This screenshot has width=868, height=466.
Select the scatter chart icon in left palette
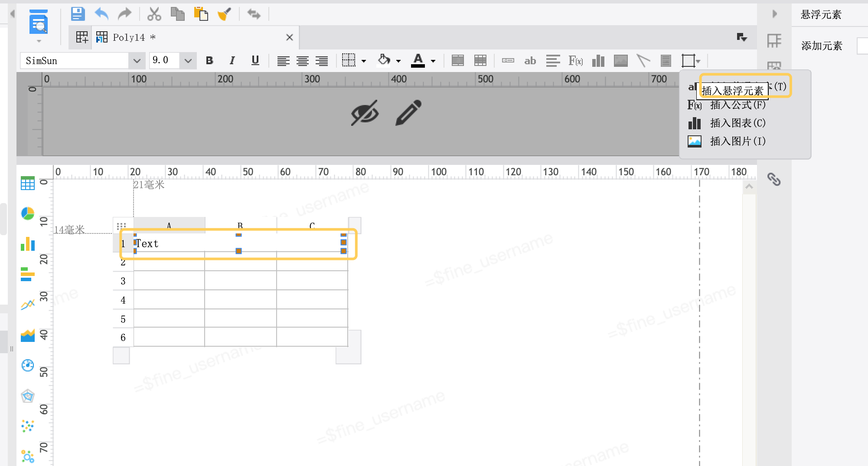(x=28, y=426)
